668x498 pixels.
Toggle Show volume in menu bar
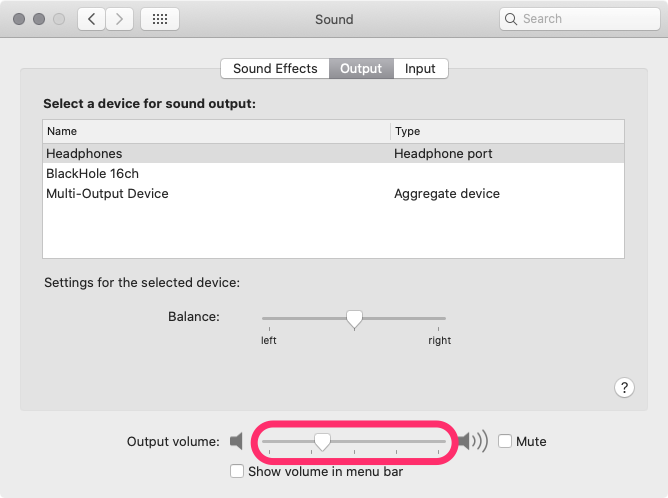point(237,471)
